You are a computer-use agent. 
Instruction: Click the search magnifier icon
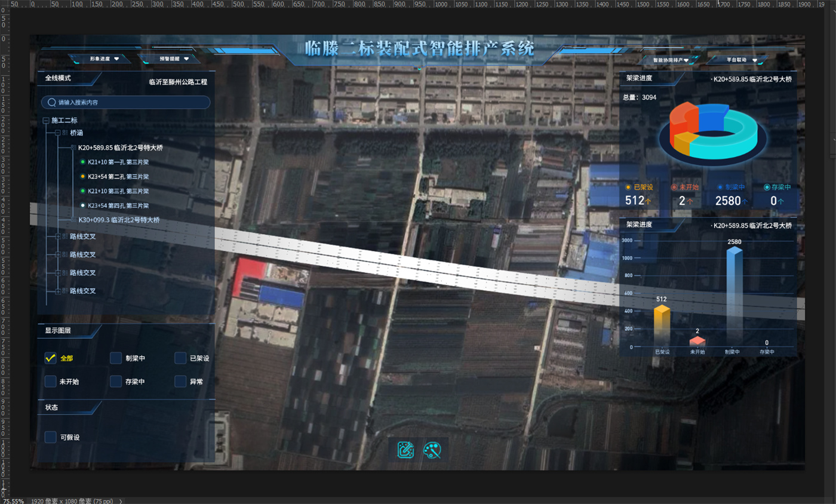coord(51,102)
